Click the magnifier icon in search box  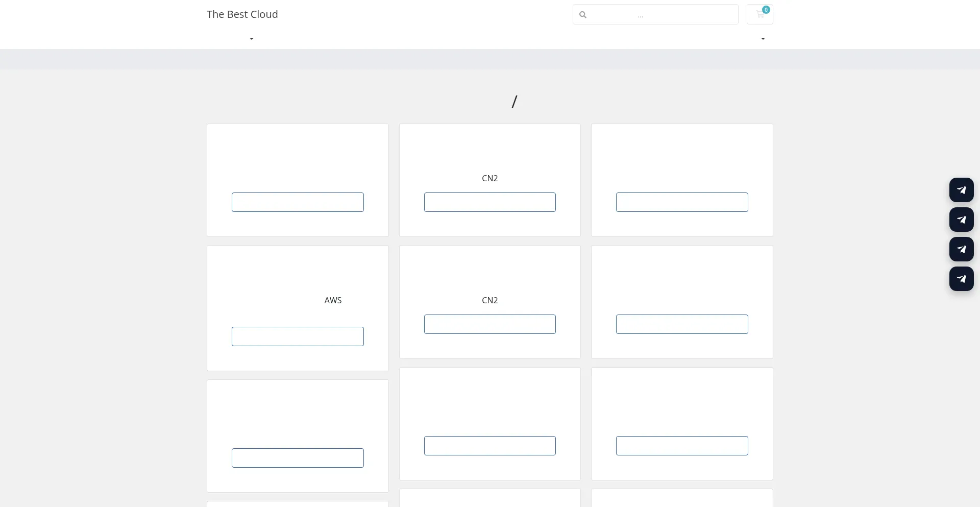[x=583, y=15]
